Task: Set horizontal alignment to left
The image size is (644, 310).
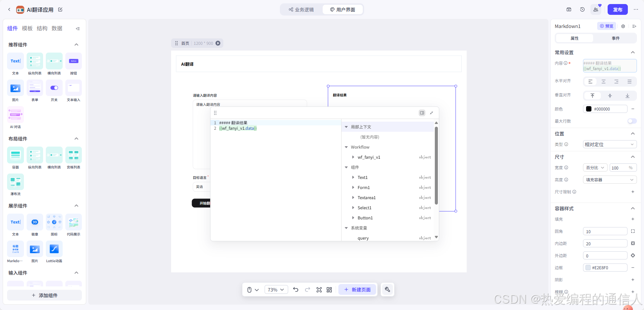Action: coord(590,82)
